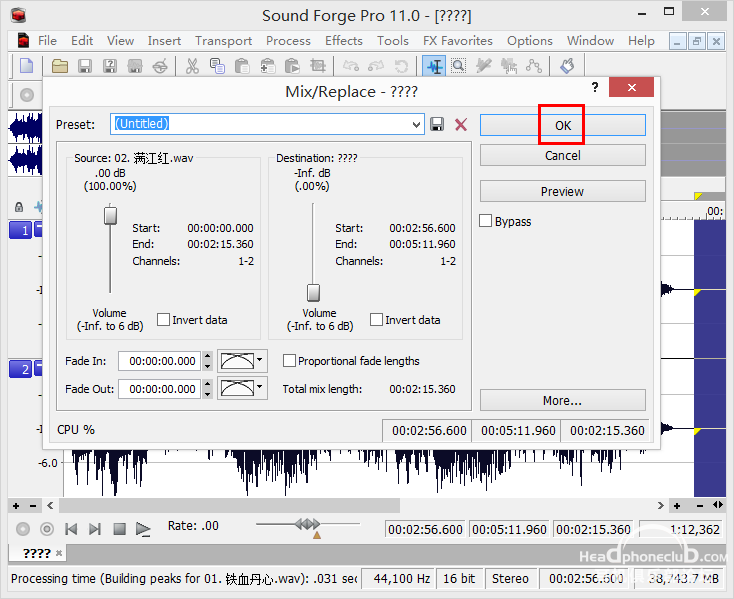Open the File menu
Viewport: 734px width, 599px height.
(47, 41)
